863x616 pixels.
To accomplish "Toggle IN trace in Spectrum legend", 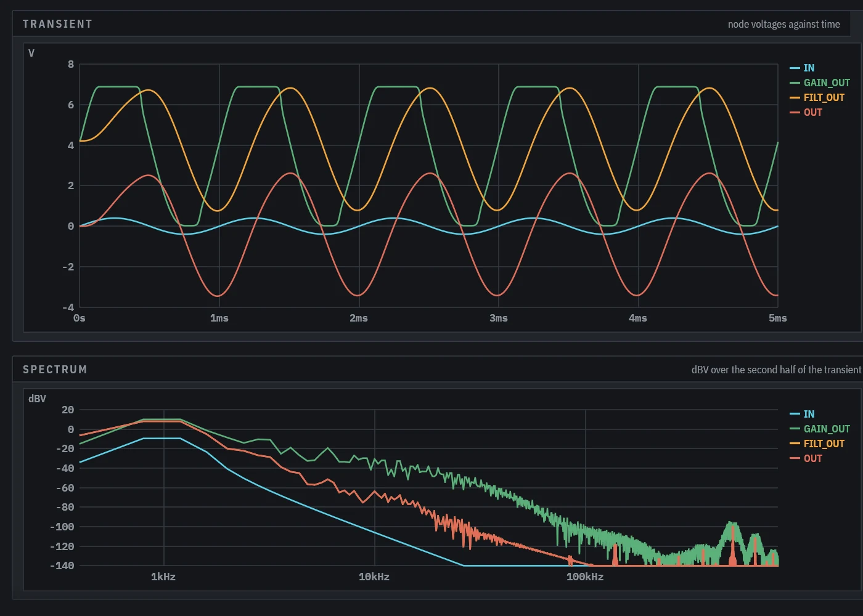I will 802,414.
